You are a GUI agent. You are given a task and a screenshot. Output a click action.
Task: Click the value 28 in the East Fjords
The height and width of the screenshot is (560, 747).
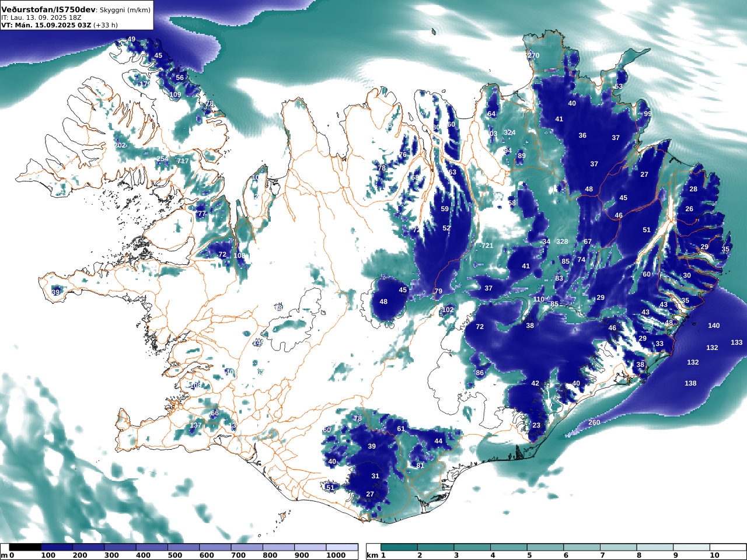(693, 189)
